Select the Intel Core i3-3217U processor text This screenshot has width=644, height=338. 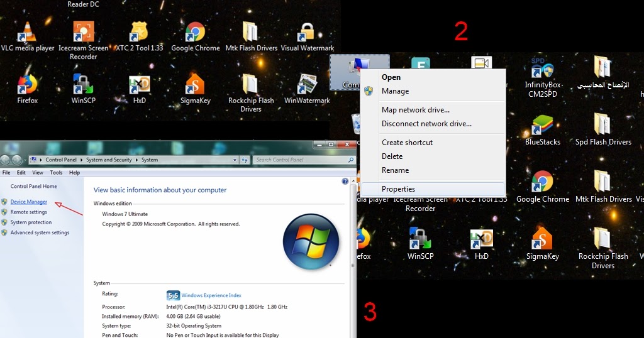pyautogui.click(x=226, y=307)
